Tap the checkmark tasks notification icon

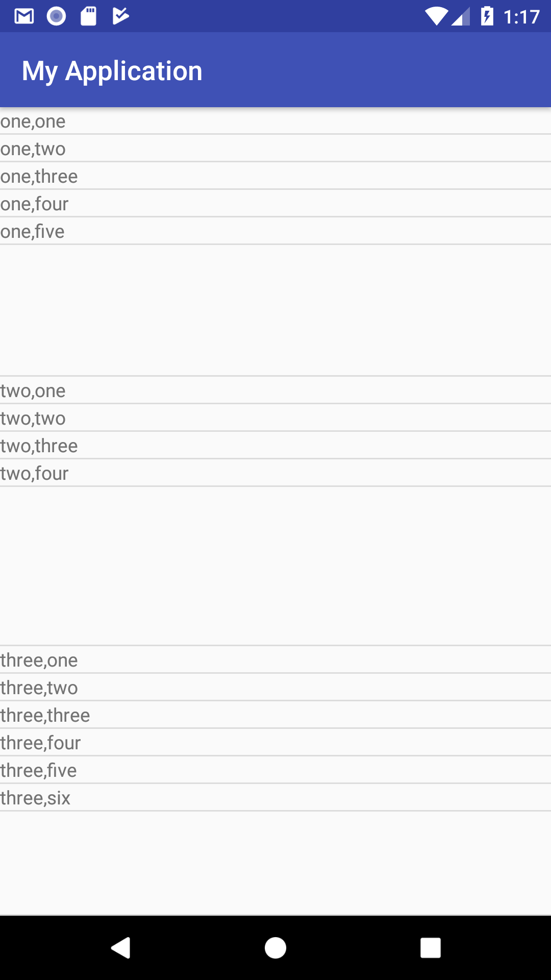pos(120,16)
